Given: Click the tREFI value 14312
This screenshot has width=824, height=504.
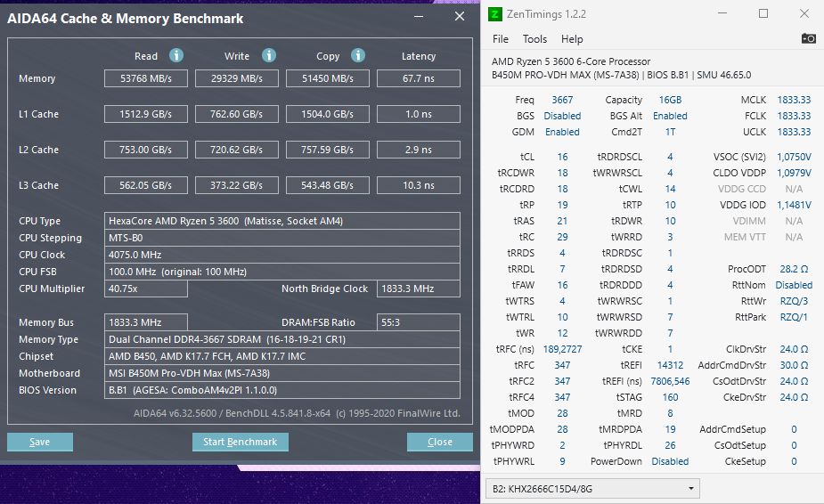Looking at the screenshot, I should [x=670, y=365].
